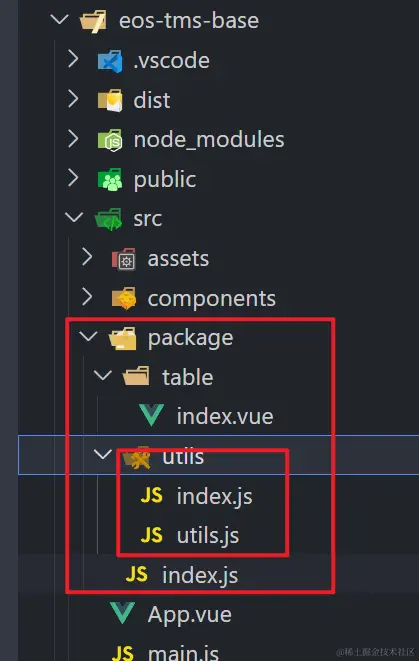Click the Vue icon beside App.vue
The image size is (419, 661).
coord(122,614)
